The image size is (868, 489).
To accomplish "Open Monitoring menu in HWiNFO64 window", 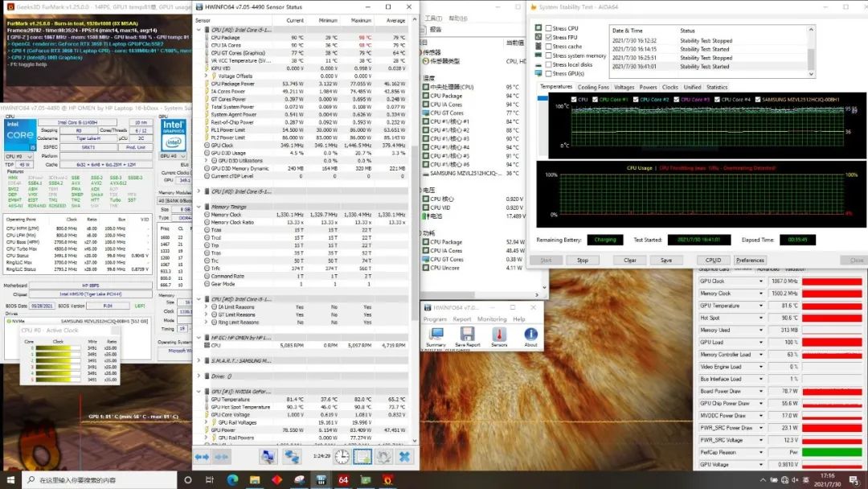I will coord(492,319).
